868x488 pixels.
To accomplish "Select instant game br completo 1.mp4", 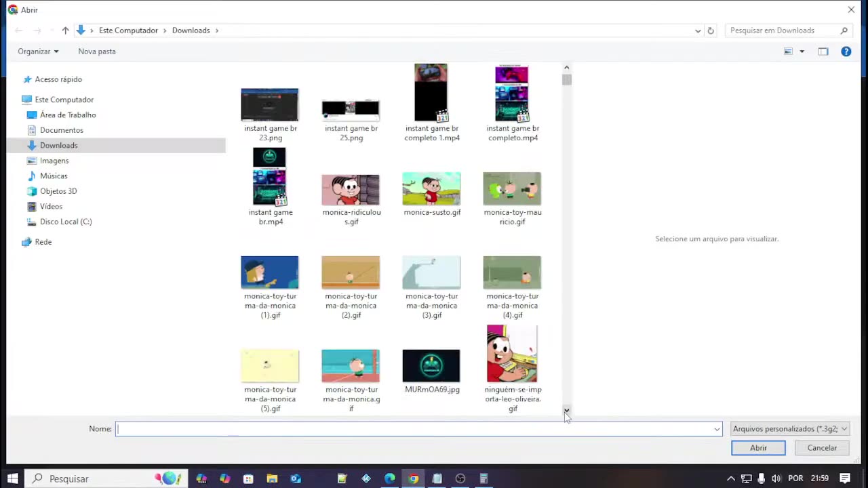I will click(431, 103).
